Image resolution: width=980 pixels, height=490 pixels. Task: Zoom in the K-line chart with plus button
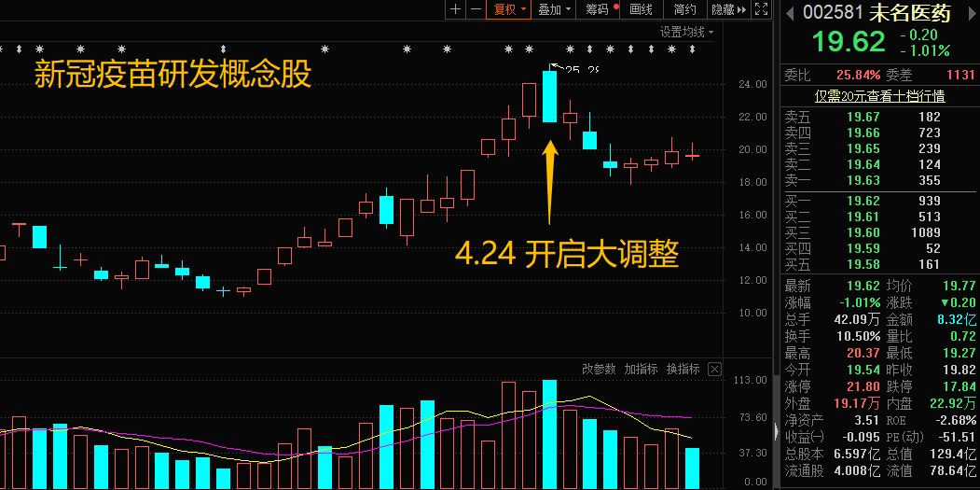[x=456, y=9]
